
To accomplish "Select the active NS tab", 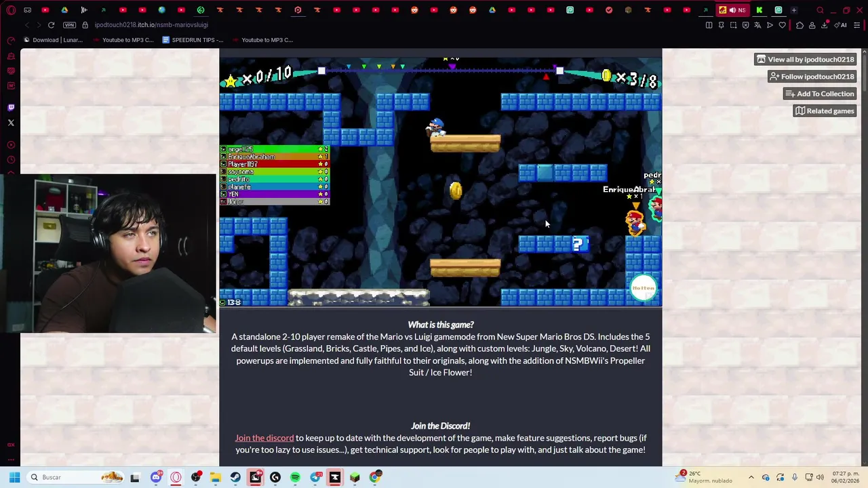I will pyautogui.click(x=732, y=10).
